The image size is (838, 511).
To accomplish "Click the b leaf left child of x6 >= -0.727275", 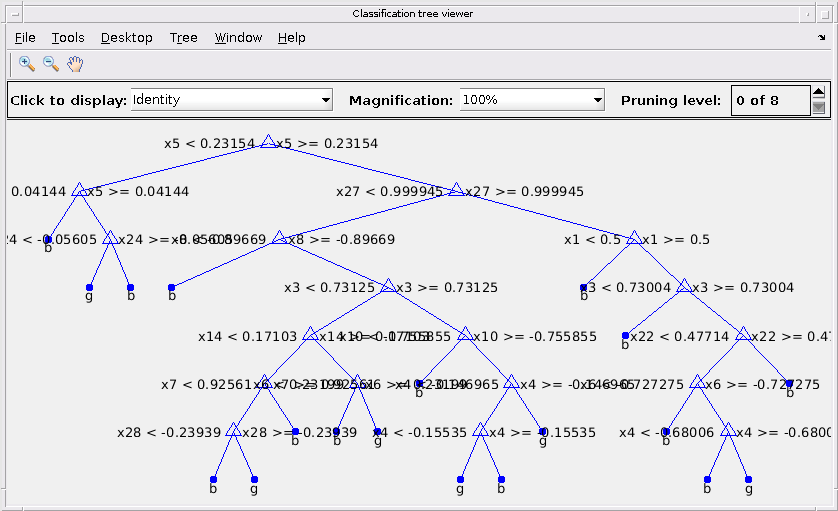I will pos(666,432).
